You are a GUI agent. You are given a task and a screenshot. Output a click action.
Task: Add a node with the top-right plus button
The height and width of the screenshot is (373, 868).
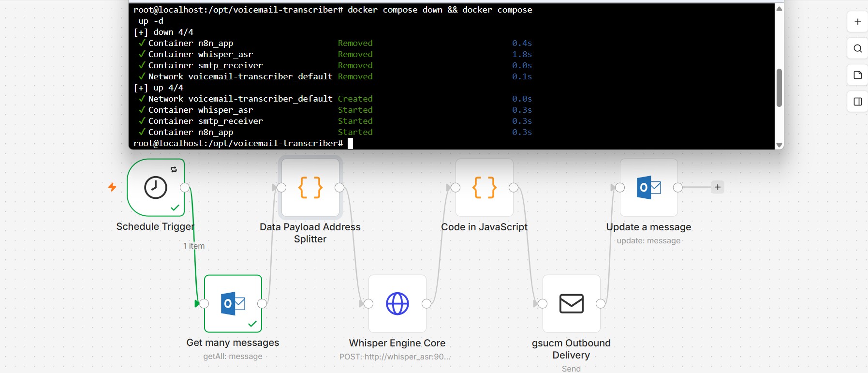pyautogui.click(x=858, y=22)
